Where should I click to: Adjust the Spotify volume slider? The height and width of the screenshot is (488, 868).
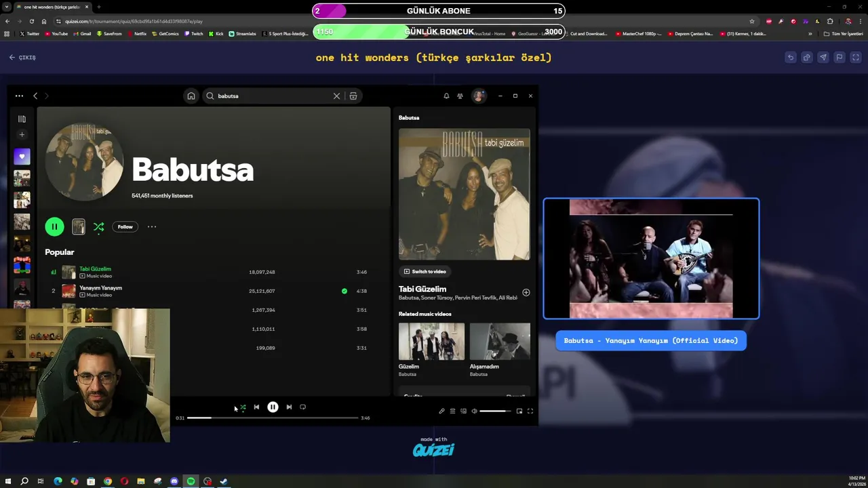tap(495, 411)
